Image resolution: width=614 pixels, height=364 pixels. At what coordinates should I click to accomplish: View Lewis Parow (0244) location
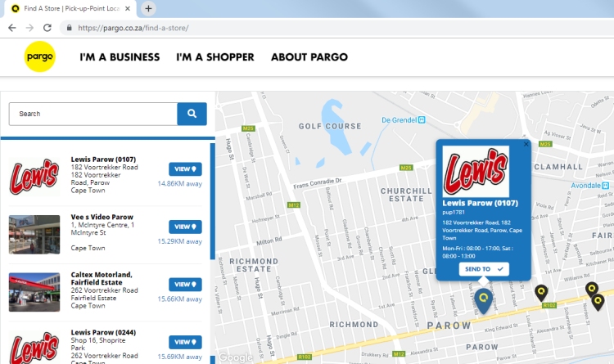[x=185, y=342]
